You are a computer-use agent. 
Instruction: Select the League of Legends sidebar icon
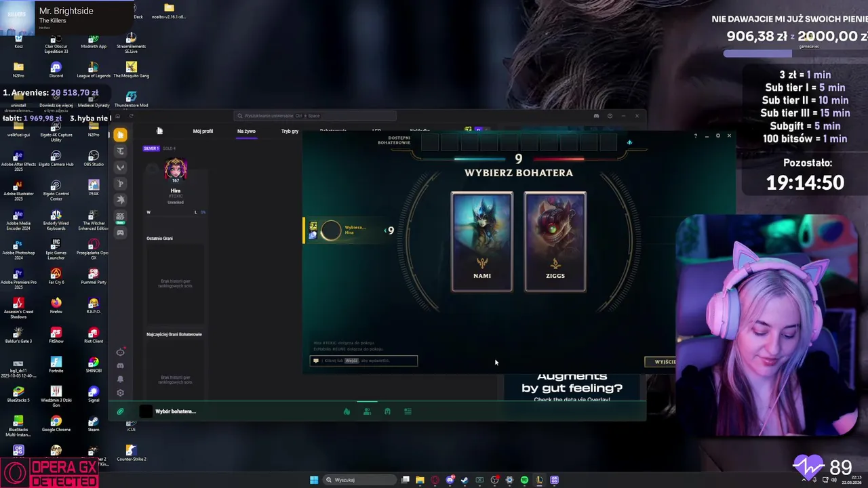click(x=120, y=135)
